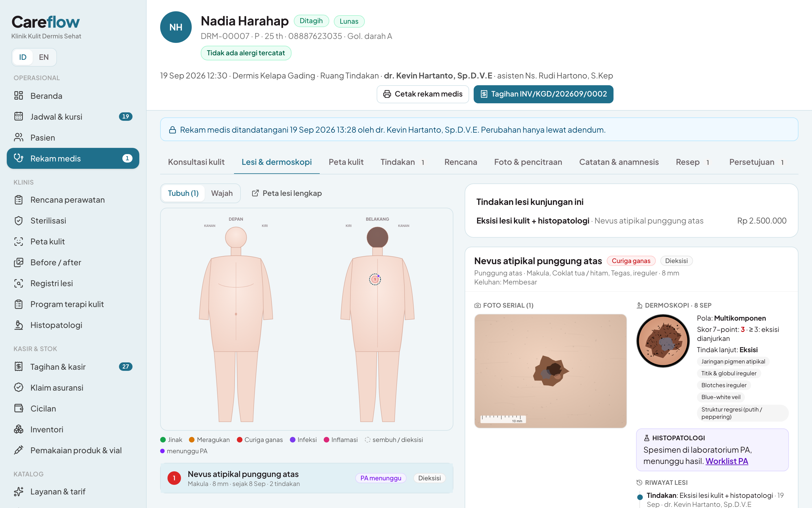This screenshot has width=812, height=508.
Task: Select the Rekam medis stethoscope icon
Action: [x=18, y=158]
